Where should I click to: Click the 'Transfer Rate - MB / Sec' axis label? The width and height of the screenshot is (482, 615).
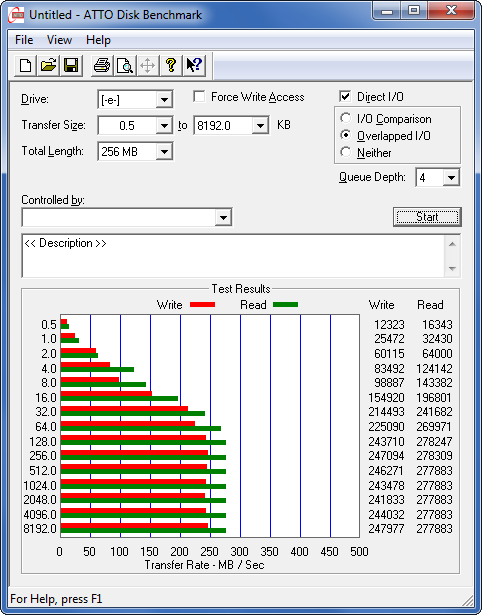pos(204,565)
